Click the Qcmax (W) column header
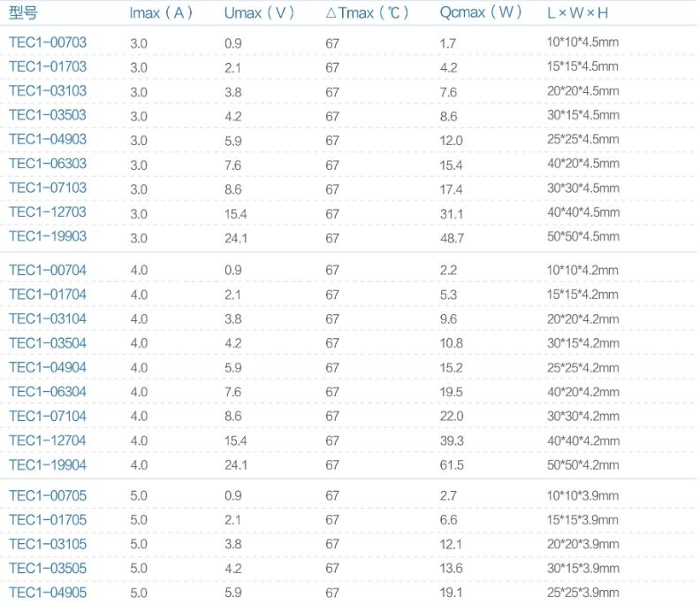The height and width of the screenshot is (605, 700). (481, 13)
